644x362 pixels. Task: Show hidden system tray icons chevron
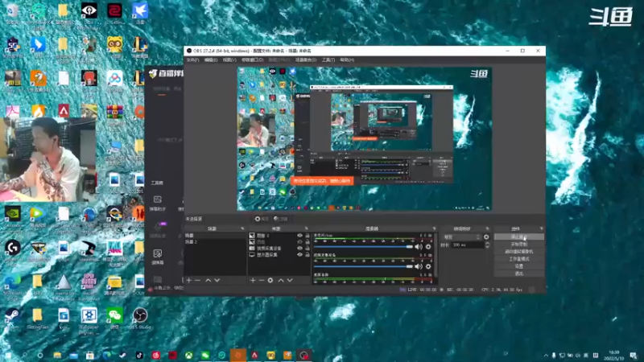pos(546,356)
